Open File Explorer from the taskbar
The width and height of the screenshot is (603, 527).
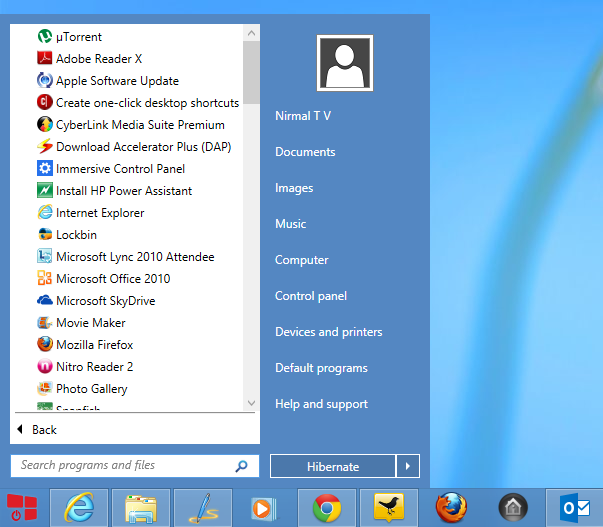(141, 508)
